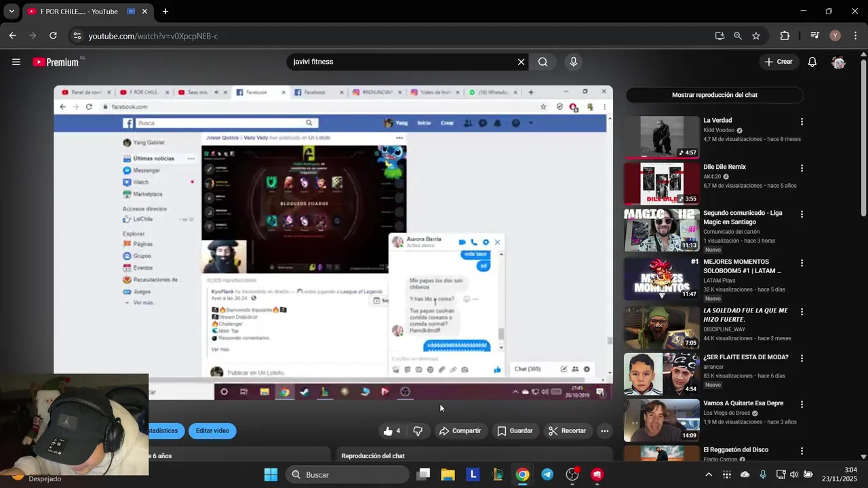Show hidden system tray icons chevron
The width and height of the screenshot is (868, 488).
[709, 474]
